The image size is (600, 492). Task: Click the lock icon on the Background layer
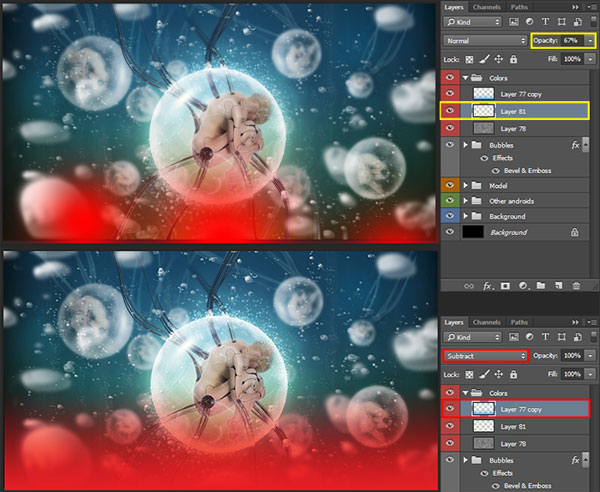coord(574,232)
